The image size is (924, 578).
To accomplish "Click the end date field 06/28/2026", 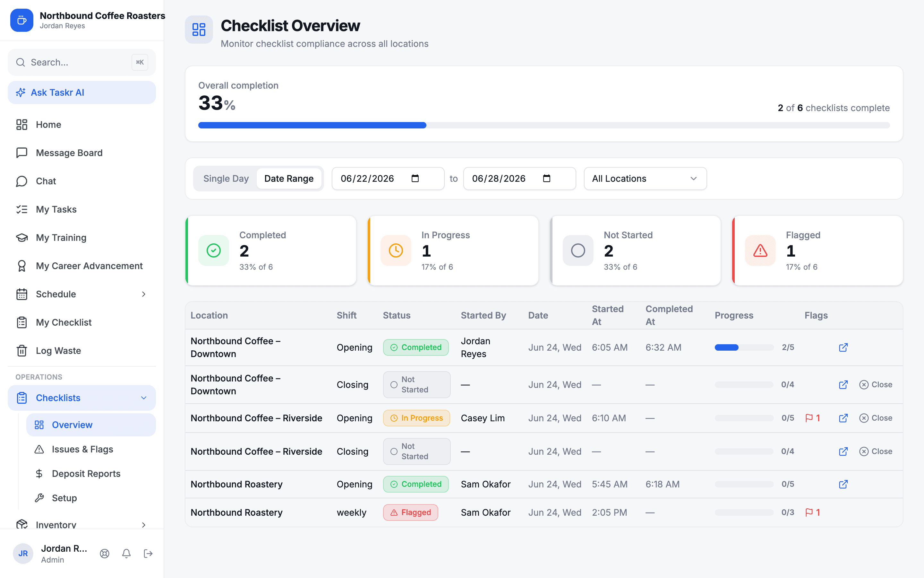I will point(519,179).
